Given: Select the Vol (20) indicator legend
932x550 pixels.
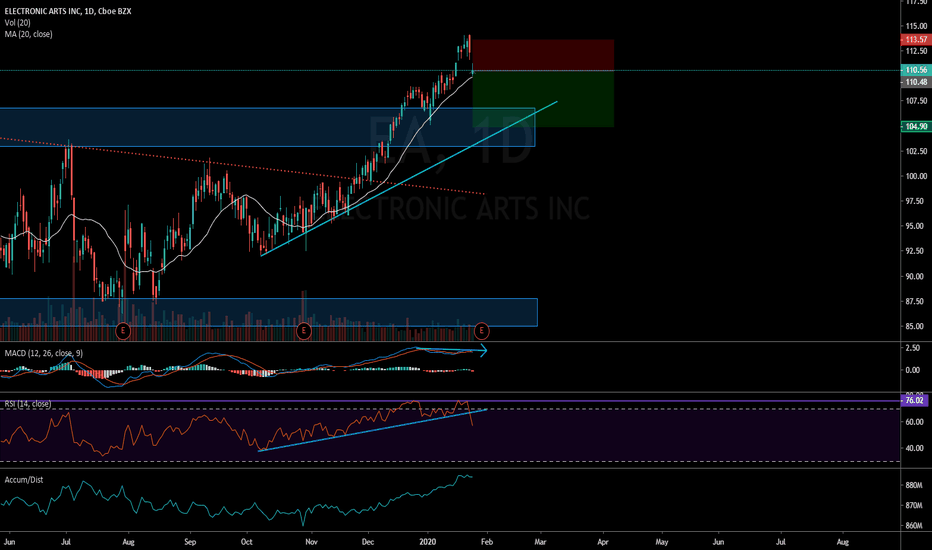Looking at the screenshot, I should [17, 23].
